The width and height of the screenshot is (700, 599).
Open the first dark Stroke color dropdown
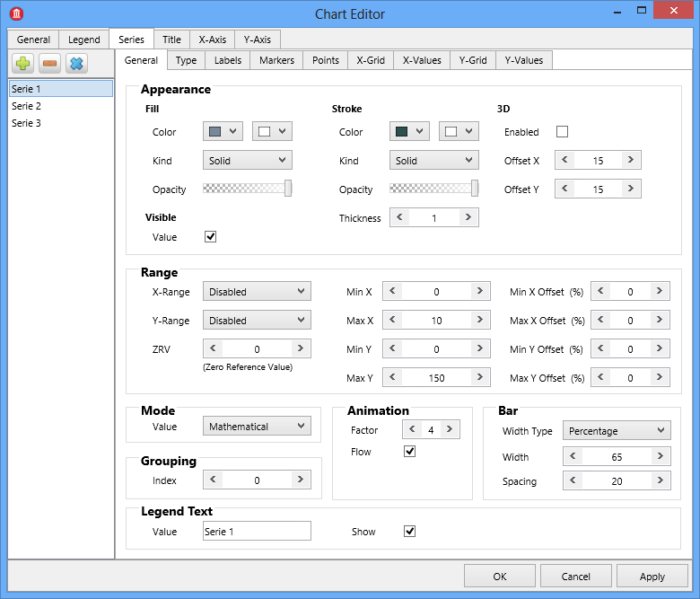pos(409,131)
